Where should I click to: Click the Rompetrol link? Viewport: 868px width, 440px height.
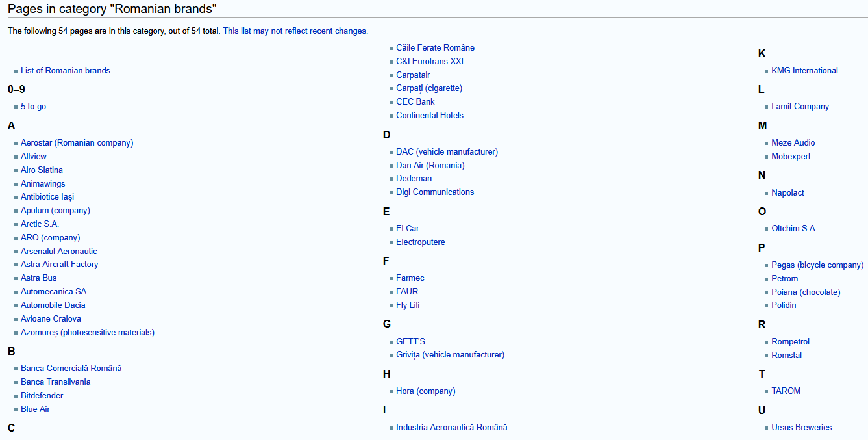coord(790,341)
